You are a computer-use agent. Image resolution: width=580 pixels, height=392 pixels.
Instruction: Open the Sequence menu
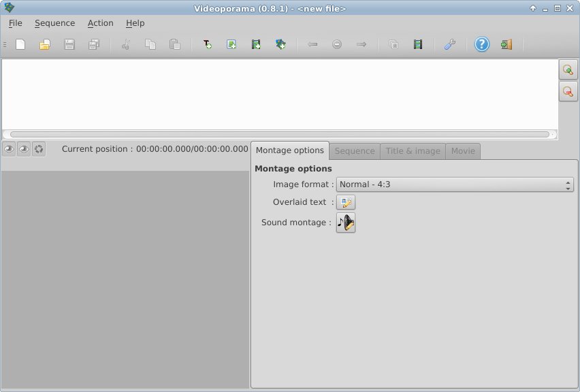[x=54, y=23]
